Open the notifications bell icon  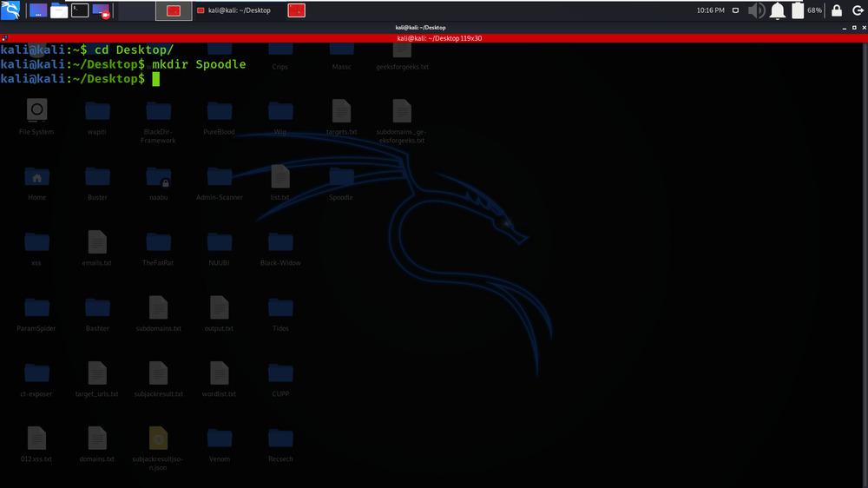(x=777, y=10)
